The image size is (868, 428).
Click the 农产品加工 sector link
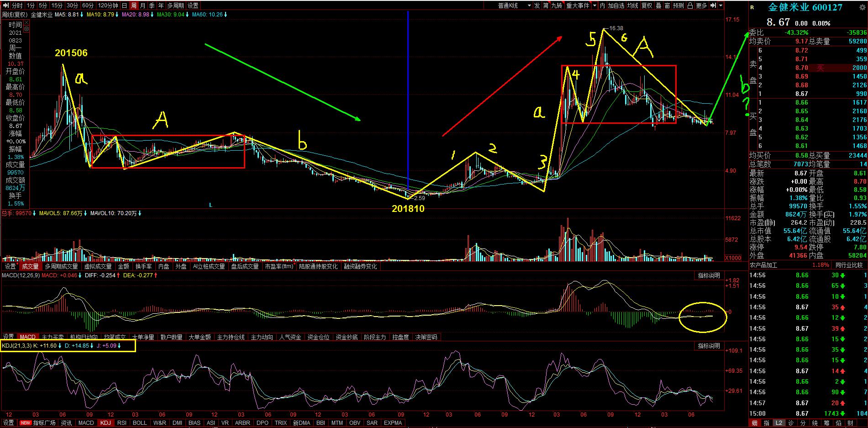763,265
